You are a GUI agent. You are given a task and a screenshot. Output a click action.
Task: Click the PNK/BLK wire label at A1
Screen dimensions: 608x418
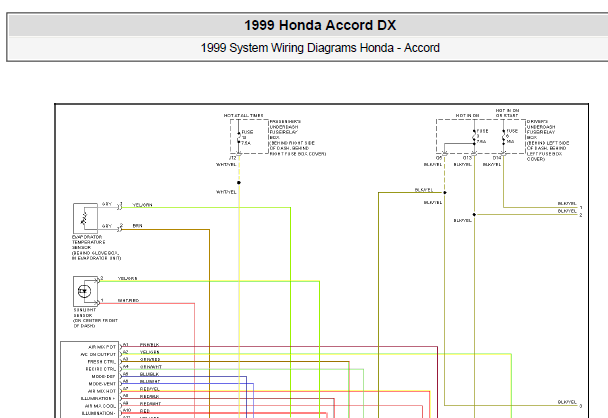(149, 345)
